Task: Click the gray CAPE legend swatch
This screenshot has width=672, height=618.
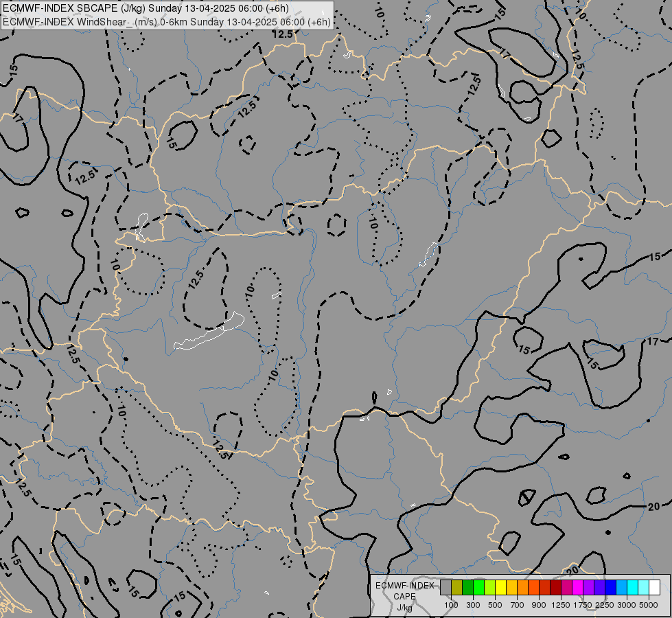Action: 445,587
